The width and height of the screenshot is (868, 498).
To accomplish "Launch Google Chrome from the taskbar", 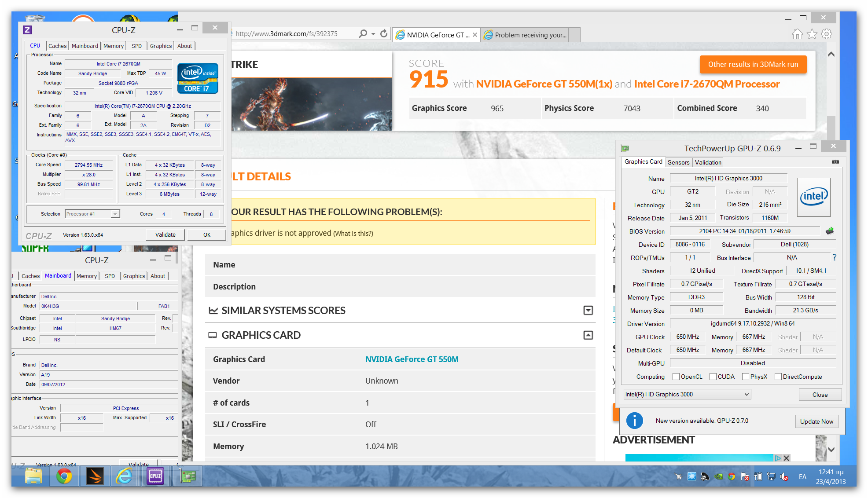I will coord(64,476).
